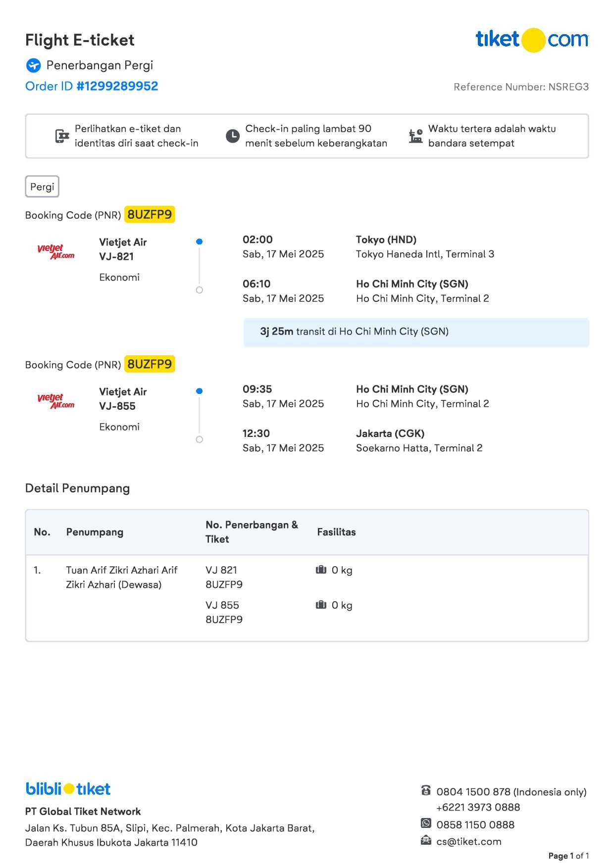Click the blibli tiket logo in footer

pyautogui.click(x=68, y=789)
